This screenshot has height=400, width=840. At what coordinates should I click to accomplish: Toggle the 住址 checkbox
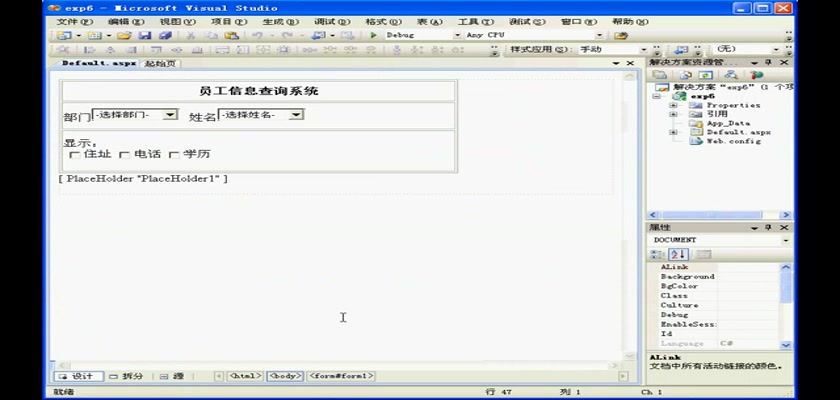tap(75, 155)
